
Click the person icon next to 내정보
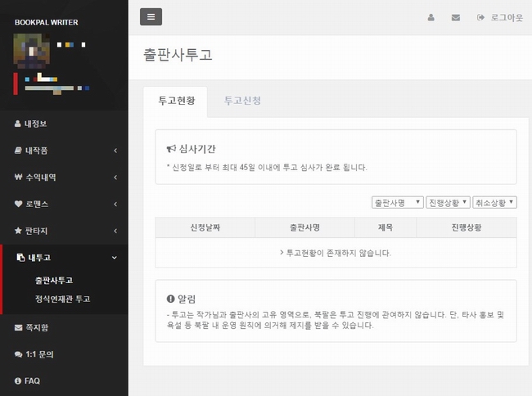pyautogui.click(x=18, y=124)
